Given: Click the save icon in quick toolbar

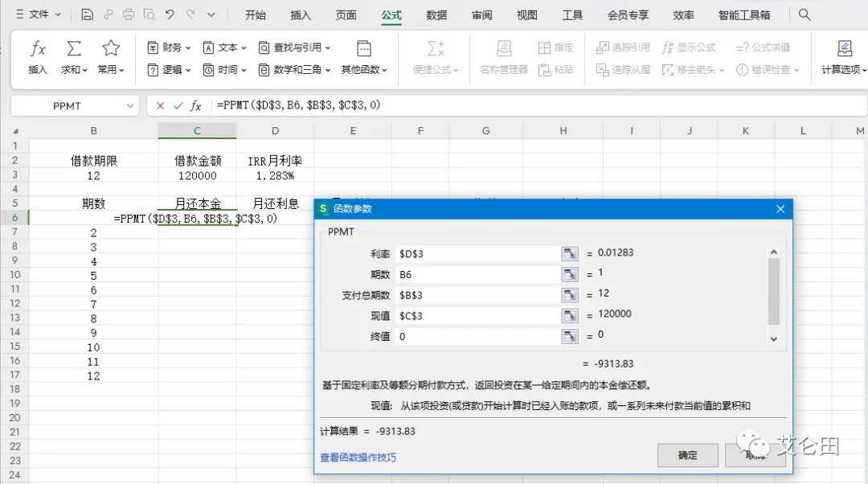Looking at the screenshot, I should pos(87,14).
